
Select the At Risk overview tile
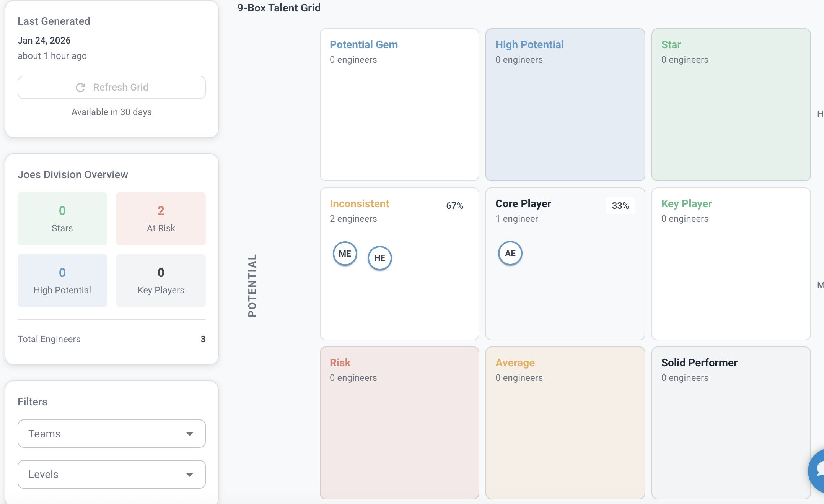161,219
